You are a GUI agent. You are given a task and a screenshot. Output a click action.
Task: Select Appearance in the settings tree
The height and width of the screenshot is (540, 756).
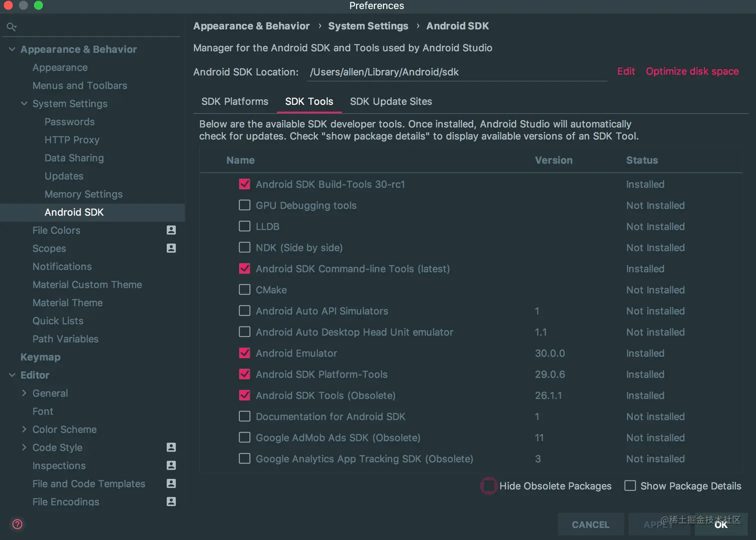pyautogui.click(x=60, y=67)
